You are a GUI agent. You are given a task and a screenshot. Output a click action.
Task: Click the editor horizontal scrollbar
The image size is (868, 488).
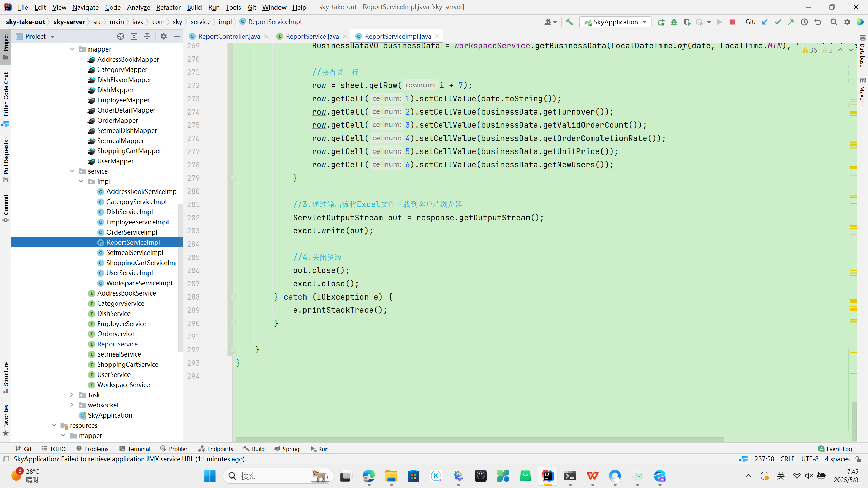pos(479,440)
